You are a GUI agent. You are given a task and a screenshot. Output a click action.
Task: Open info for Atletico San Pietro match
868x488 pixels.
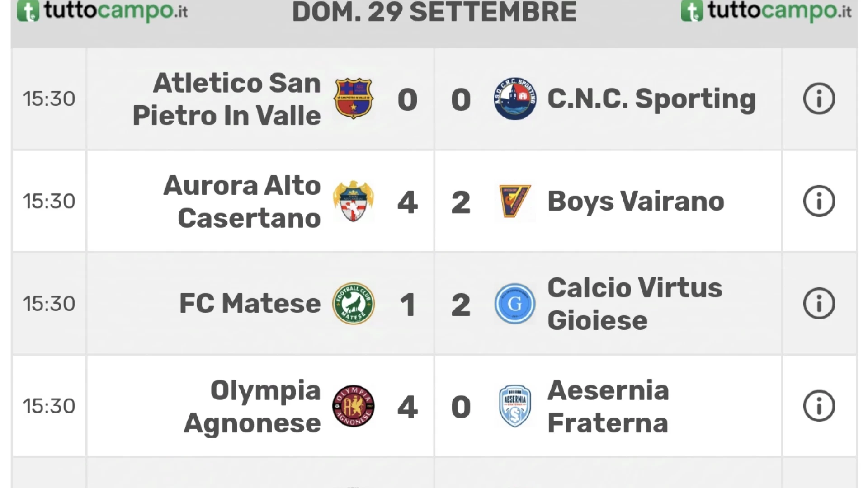(x=819, y=99)
